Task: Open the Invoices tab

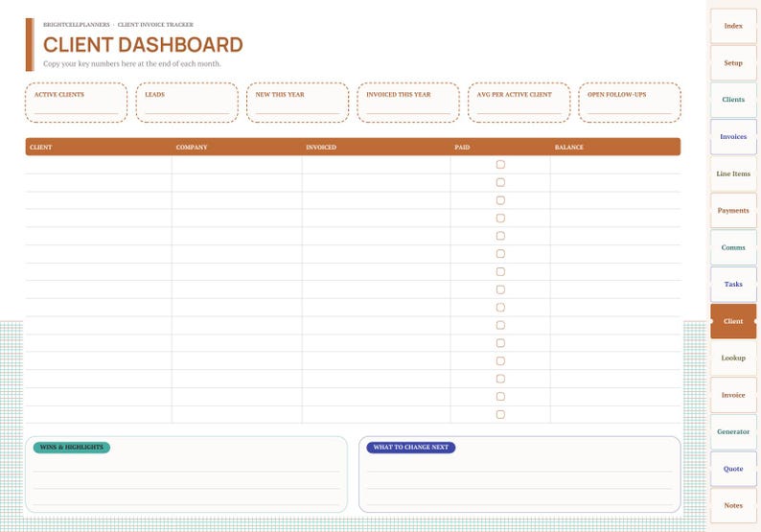Action: [x=733, y=136]
